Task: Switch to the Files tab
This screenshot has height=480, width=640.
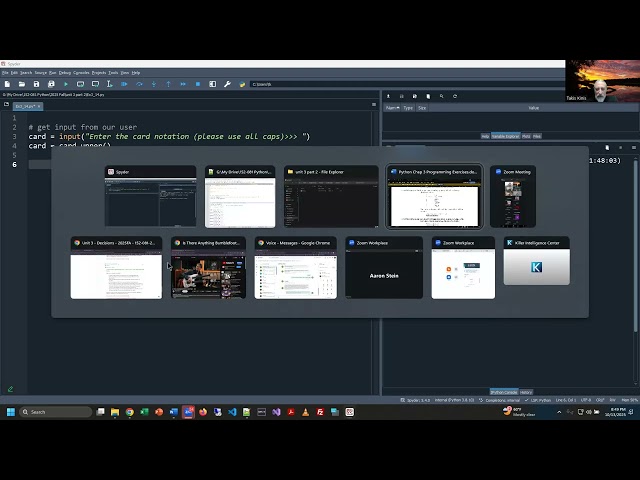Action: pyautogui.click(x=537, y=136)
